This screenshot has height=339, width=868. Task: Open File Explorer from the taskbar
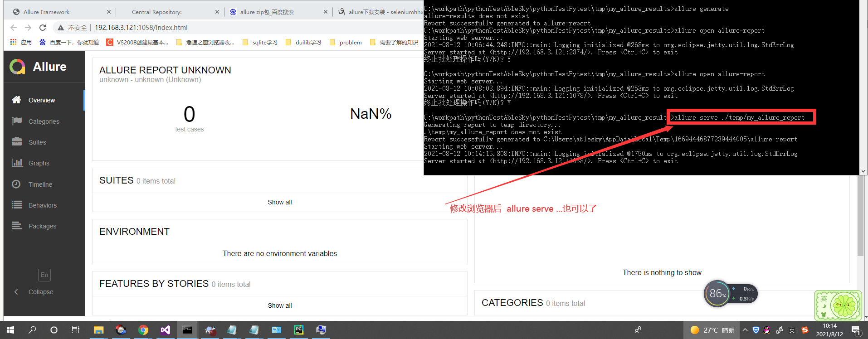click(98, 330)
